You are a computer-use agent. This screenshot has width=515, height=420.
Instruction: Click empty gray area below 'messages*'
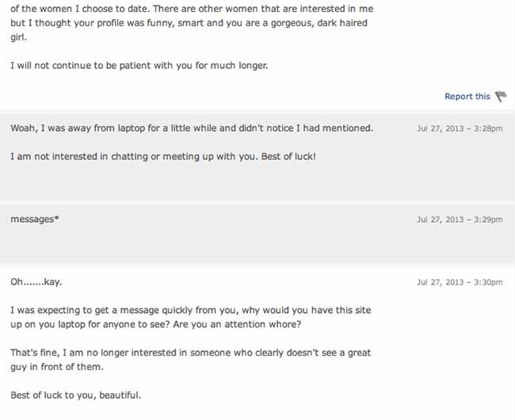257,245
